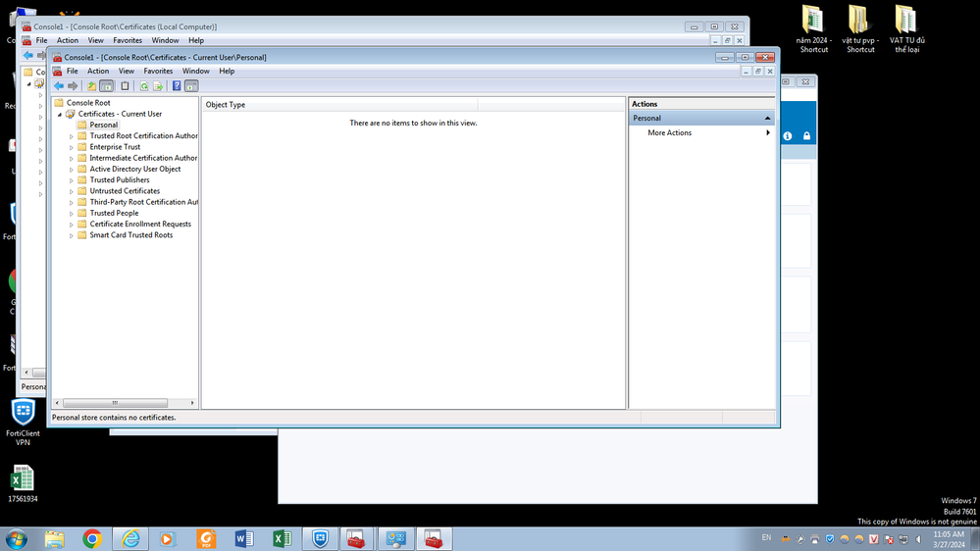The width and height of the screenshot is (980, 551).
Task: Open Internet Explorer from the taskbar
Action: pyautogui.click(x=130, y=538)
